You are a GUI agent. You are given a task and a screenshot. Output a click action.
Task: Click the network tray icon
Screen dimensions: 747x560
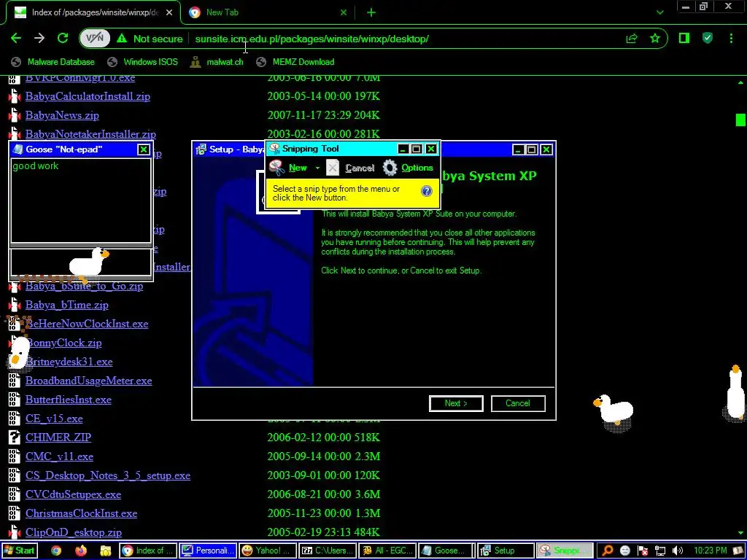pos(659,551)
